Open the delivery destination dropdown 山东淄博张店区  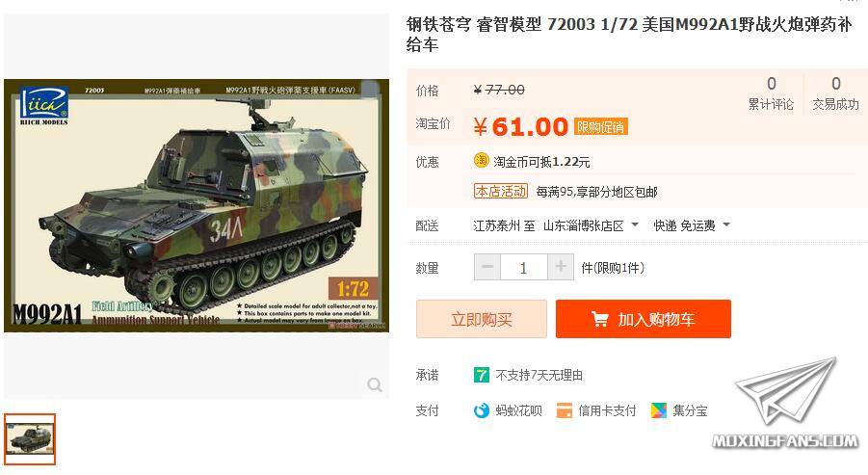(592, 225)
